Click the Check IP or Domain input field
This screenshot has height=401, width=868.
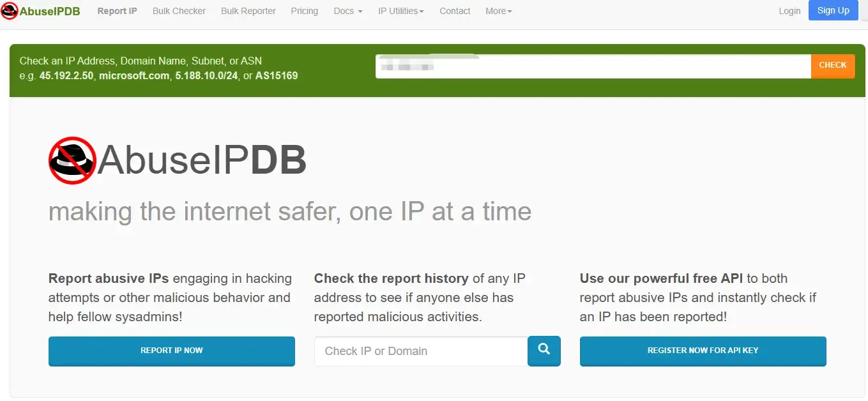tap(420, 351)
